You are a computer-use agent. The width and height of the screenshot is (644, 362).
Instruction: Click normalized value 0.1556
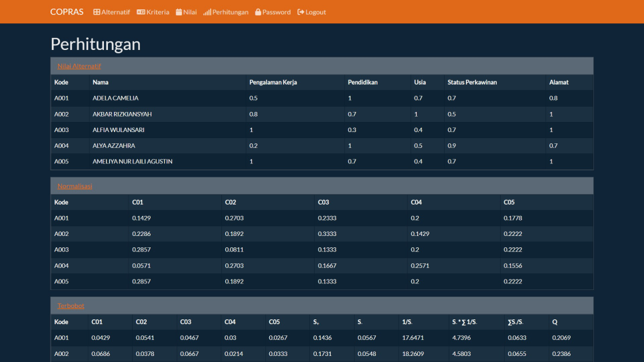pyautogui.click(x=513, y=266)
